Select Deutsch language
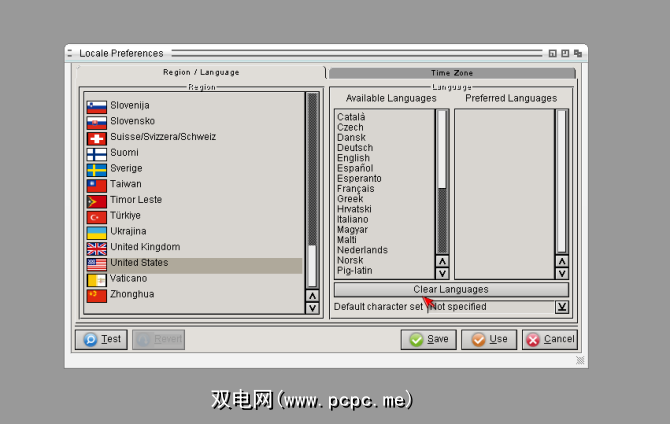This screenshot has width=670, height=424. 355,148
